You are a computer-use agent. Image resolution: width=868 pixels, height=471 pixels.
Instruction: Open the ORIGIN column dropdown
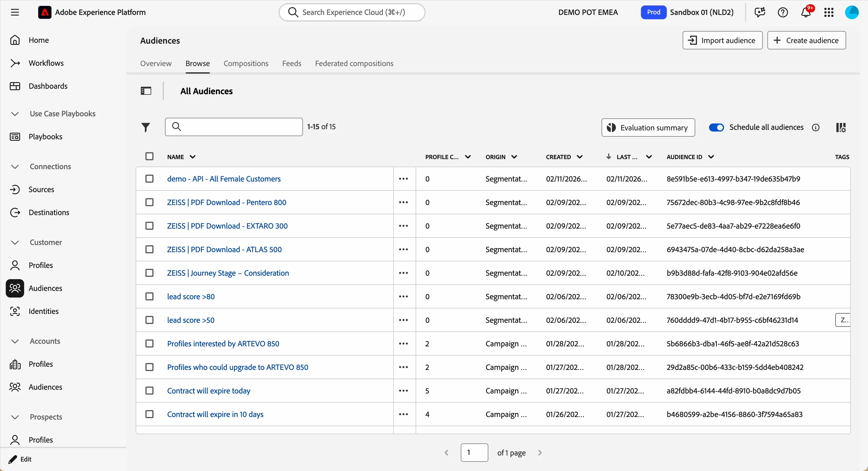pos(514,157)
